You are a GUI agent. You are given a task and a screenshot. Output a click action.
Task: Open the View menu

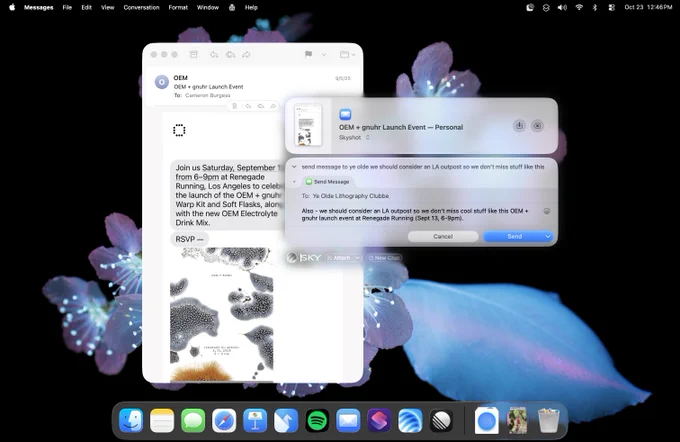(x=108, y=7)
